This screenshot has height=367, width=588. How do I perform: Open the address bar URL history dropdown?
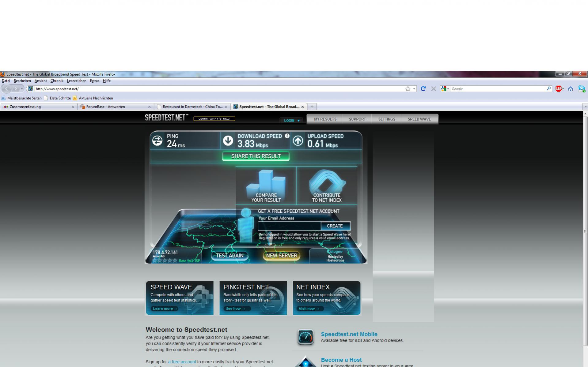click(414, 89)
